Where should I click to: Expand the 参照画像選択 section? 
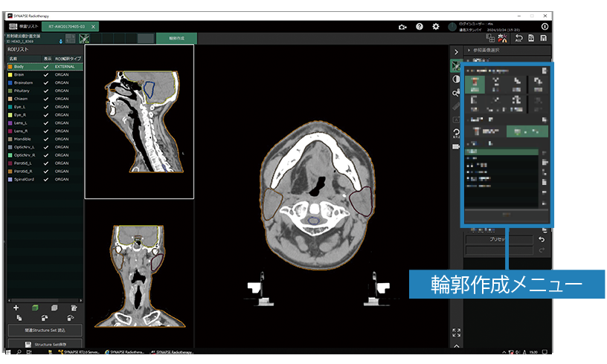tap(507, 51)
